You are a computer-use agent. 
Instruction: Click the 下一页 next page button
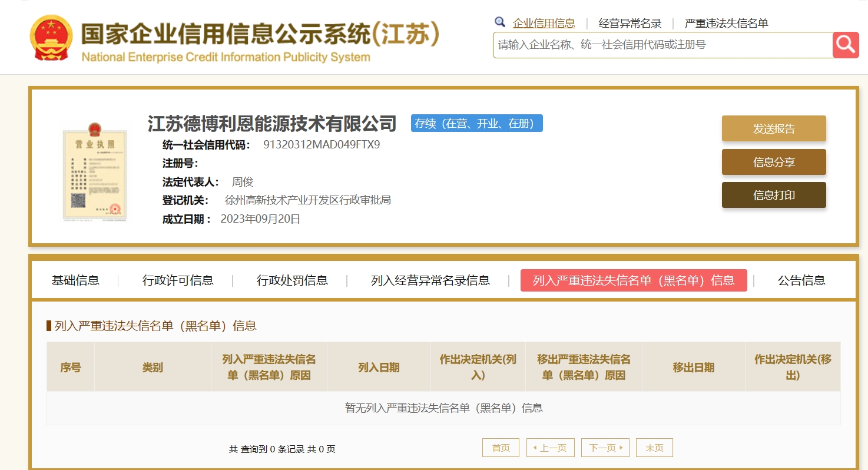click(605, 448)
